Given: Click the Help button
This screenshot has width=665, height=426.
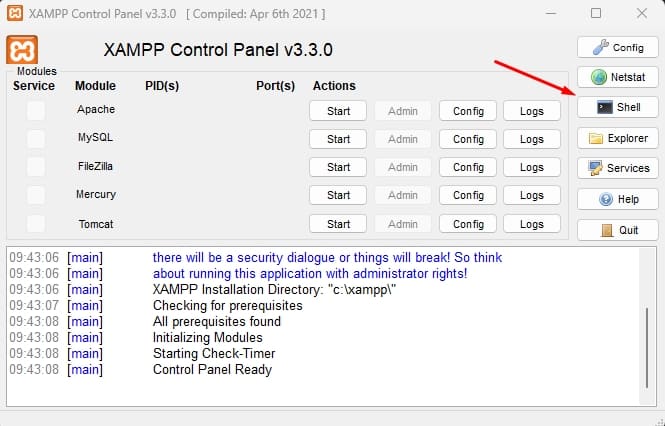Looking at the screenshot, I should click(617, 199).
